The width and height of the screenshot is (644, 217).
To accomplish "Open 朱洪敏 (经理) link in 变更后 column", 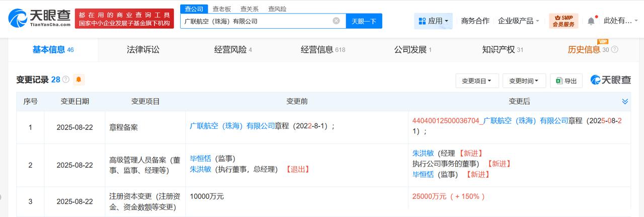I will [422, 153].
